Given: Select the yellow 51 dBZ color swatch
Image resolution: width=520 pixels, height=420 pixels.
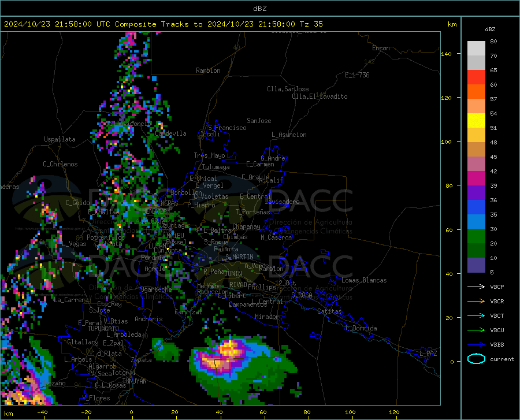Looking at the screenshot, I should click(x=476, y=121).
